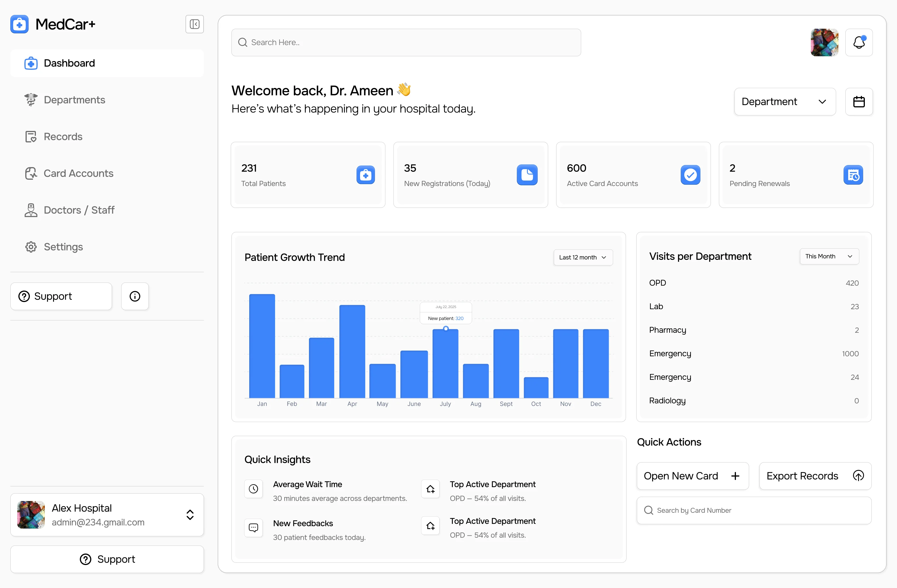Select Doctors / Staff sidebar item
The height and width of the screenshot is (588, 897).
(79, 210)
